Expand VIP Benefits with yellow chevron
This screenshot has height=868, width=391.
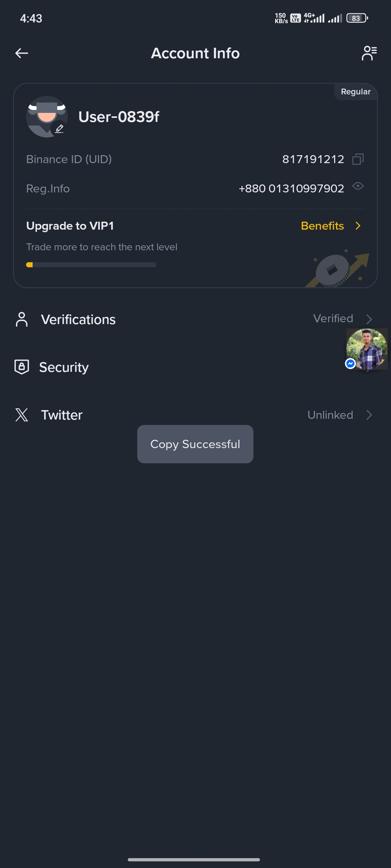point(358,226)
